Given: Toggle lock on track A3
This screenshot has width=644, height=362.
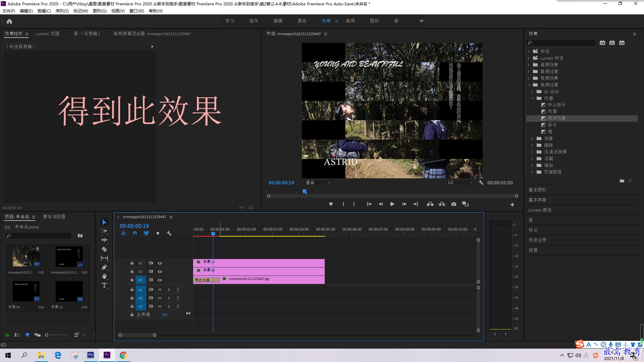Looking at the screenshot, I should [x=132, y=306].
